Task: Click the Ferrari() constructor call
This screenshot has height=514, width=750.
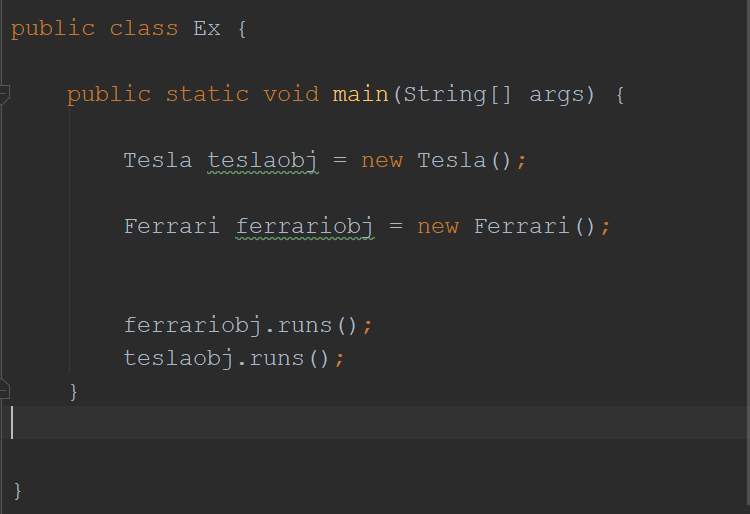Action: [521, 226]
